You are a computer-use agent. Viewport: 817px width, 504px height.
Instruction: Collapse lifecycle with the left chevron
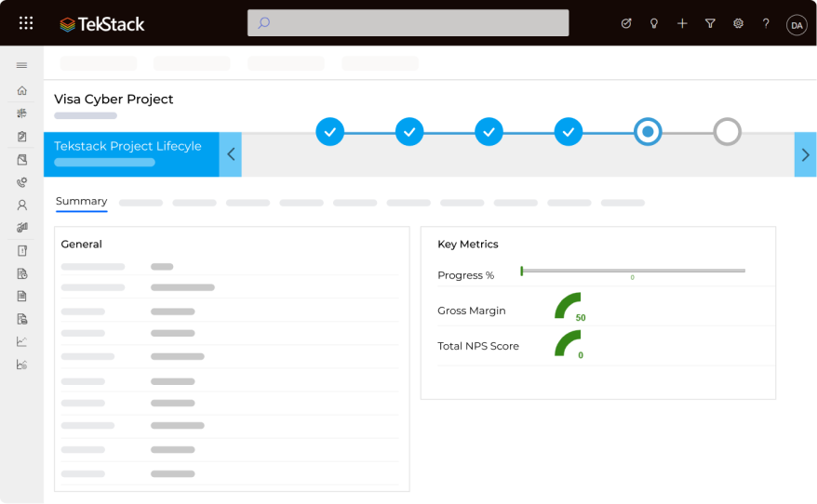click(231, 154)
